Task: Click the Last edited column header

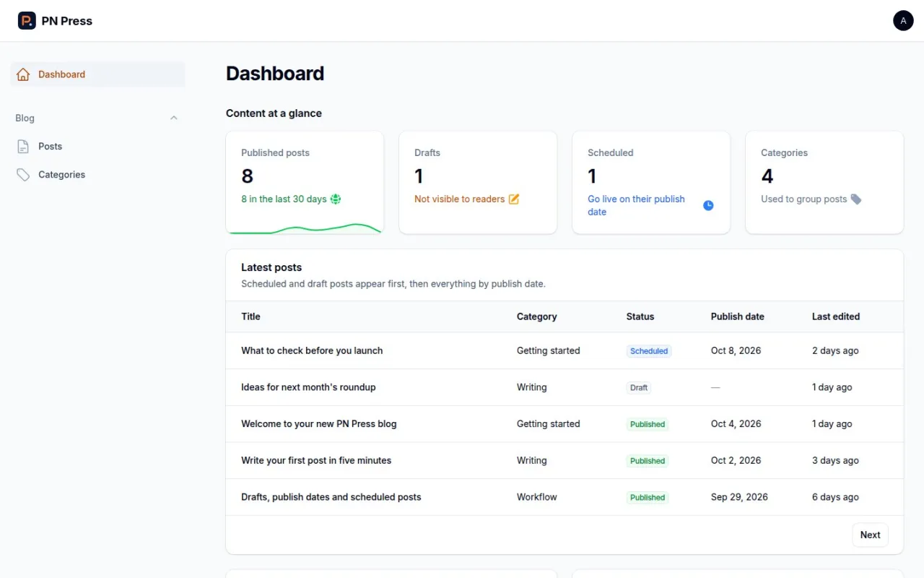Action: pos(835,316)
